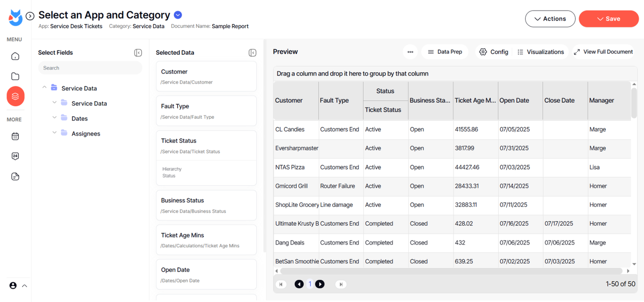Switch to the Data Prep tab
Image resolution: width=644 pixels, height=302 pixels.
445,52
